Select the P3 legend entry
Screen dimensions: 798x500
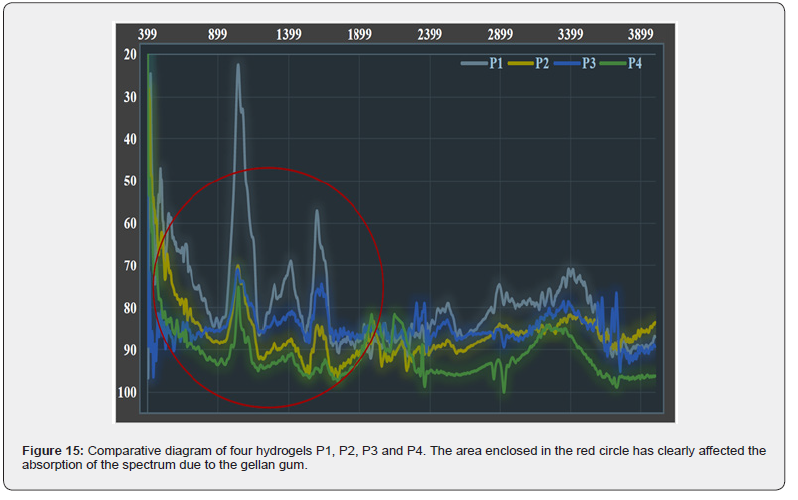588,64
